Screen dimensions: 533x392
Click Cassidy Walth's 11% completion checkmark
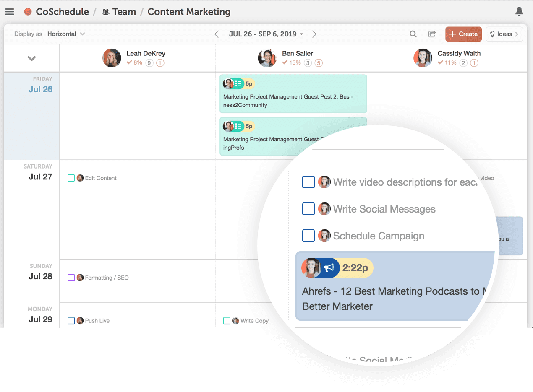point(440,62)
